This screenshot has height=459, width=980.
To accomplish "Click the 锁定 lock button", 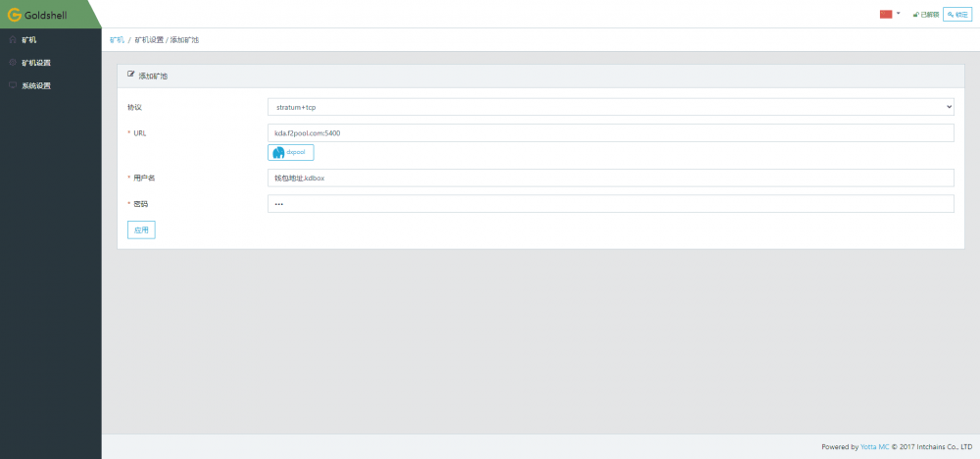I will pos(957,15).
